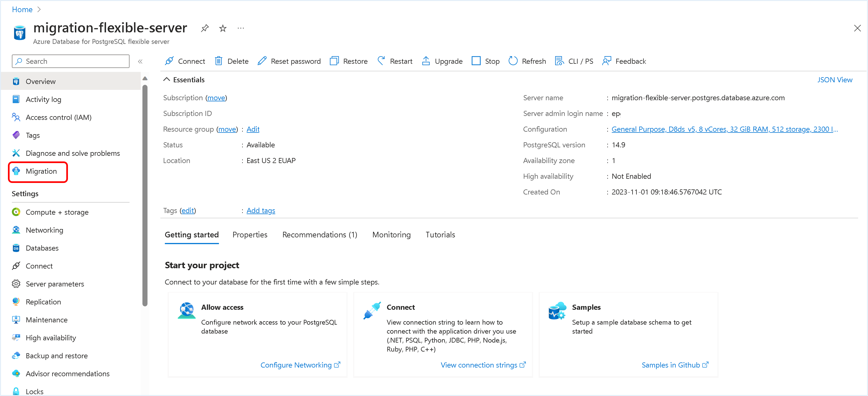Viewport: 868px width, 396px height.
Task: Click the Connect toolbar icon
Action: pyautogui.click(x=169, y=61)
